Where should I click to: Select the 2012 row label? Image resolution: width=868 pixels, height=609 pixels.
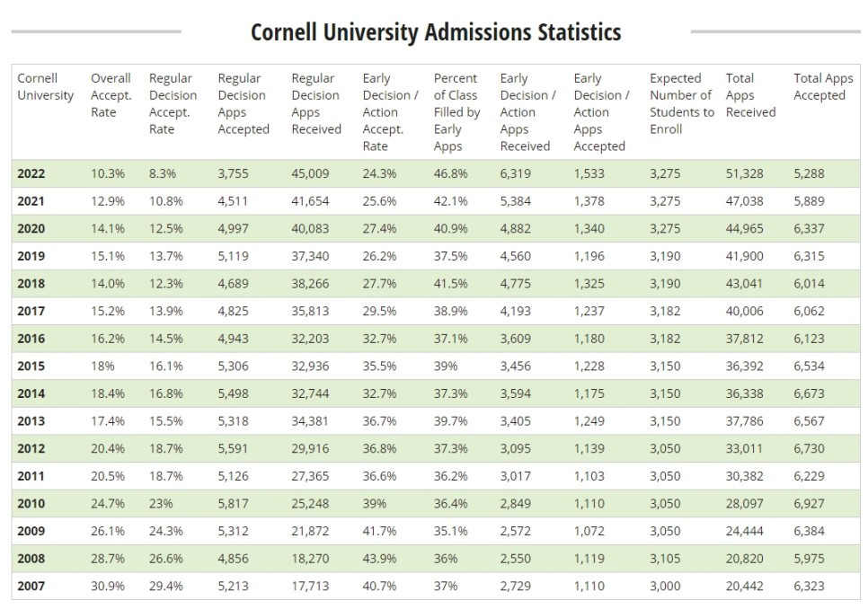click(x=31, y=449)
